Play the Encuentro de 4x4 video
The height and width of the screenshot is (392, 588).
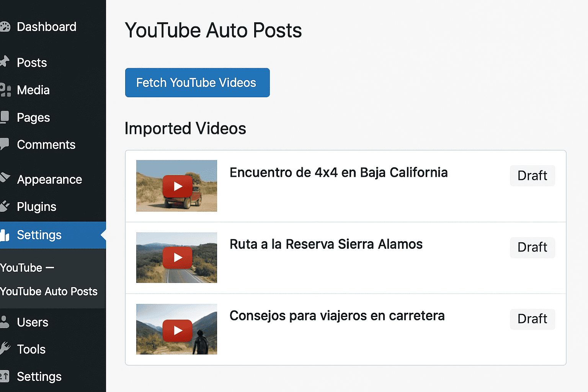[178, 186]
